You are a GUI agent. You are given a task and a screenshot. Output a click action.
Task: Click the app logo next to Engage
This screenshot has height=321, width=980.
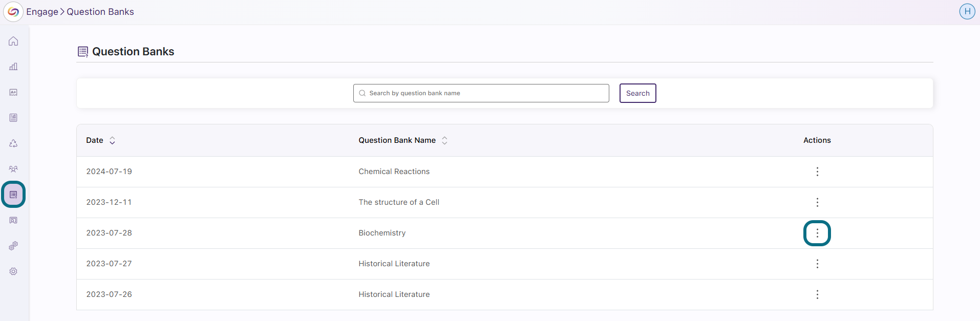[13, 12]
